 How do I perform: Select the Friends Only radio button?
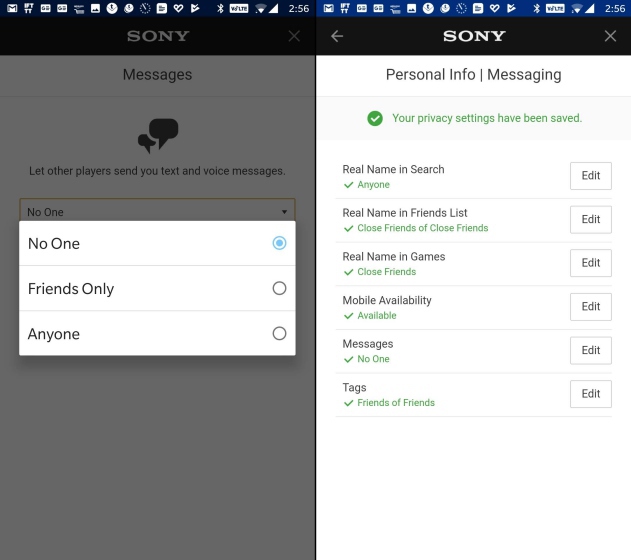coord(279,288)
